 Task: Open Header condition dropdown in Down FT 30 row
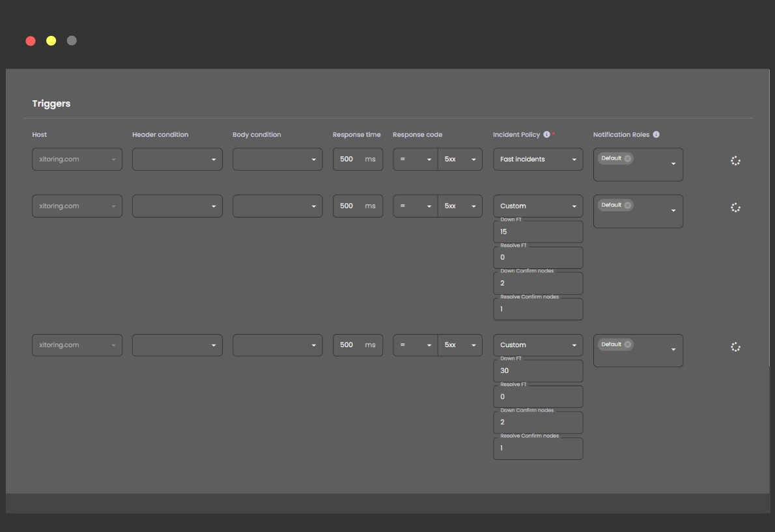click(177, 344)
